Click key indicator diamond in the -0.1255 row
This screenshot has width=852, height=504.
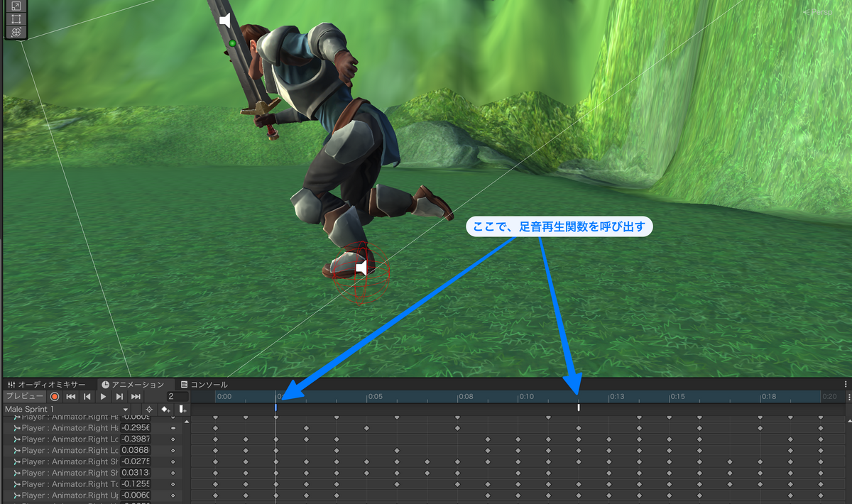pyautogui.click(x=173, y=484)
